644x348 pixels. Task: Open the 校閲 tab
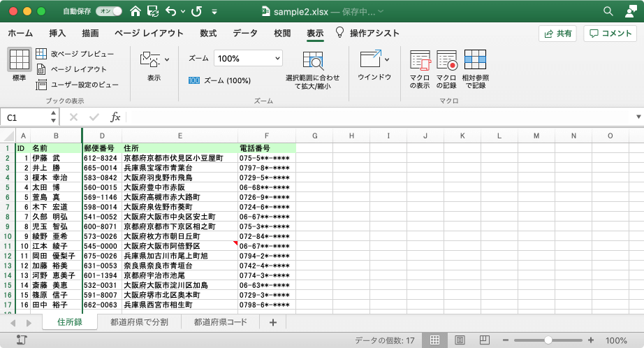click(x=282, y=34)
